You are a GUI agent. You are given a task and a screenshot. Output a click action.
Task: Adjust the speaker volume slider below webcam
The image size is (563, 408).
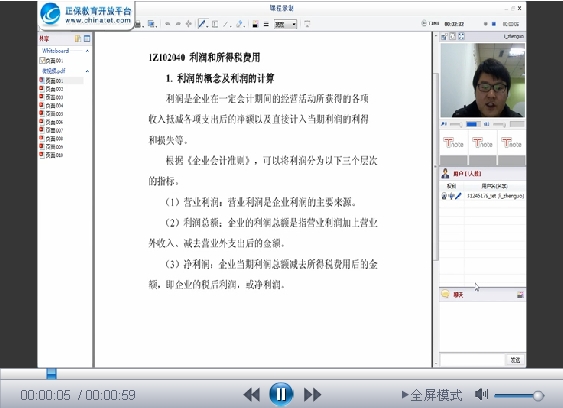pos(499,125)
